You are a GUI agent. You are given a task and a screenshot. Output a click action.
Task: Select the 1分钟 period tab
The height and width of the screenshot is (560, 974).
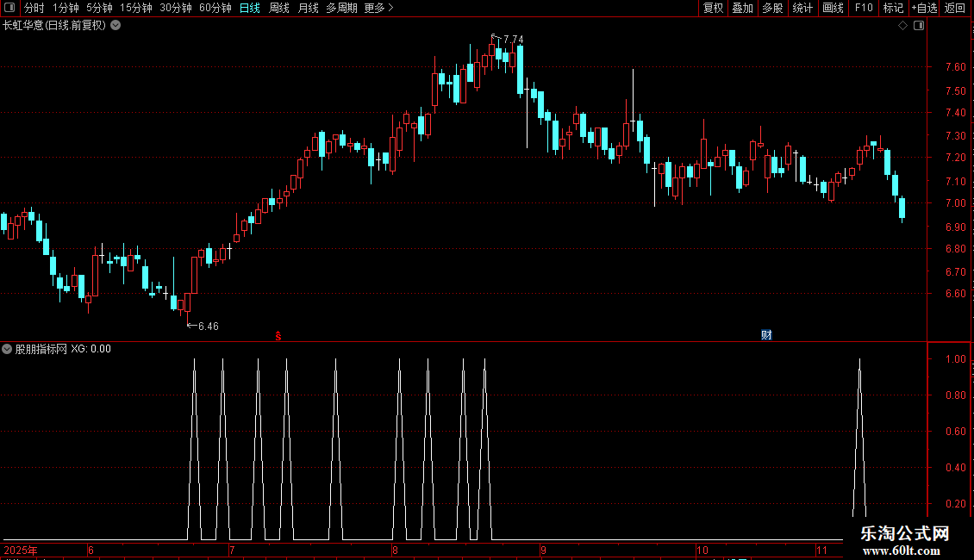[x=66, y=8]
